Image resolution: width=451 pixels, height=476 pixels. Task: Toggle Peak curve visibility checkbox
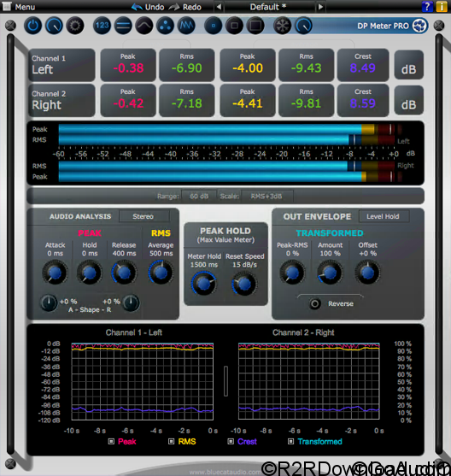(x=111, y=442)
